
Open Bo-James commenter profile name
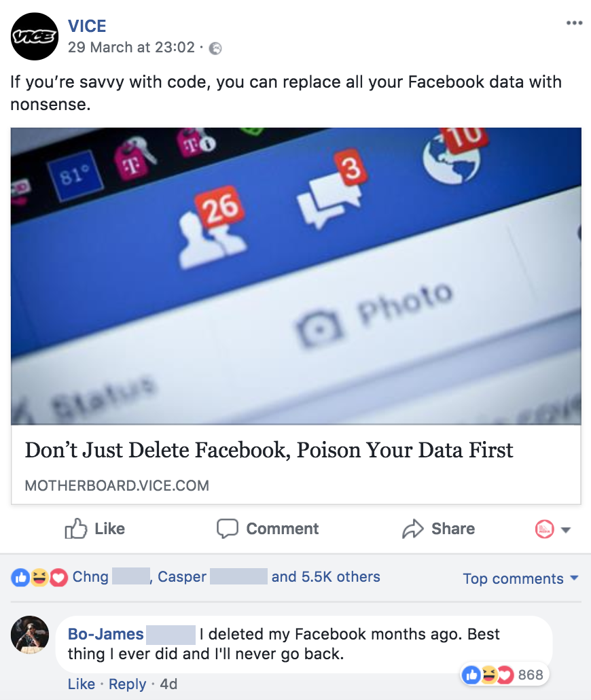[106, 634]
